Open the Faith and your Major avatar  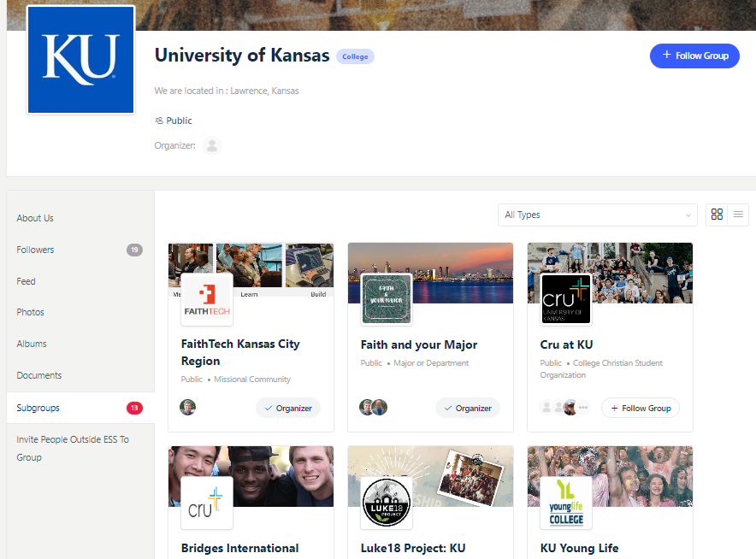(x=387, y=299)
